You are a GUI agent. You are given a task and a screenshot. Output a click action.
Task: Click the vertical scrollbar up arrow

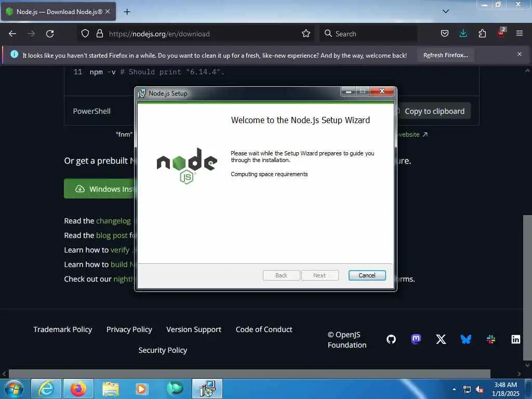tap(527, 71)
